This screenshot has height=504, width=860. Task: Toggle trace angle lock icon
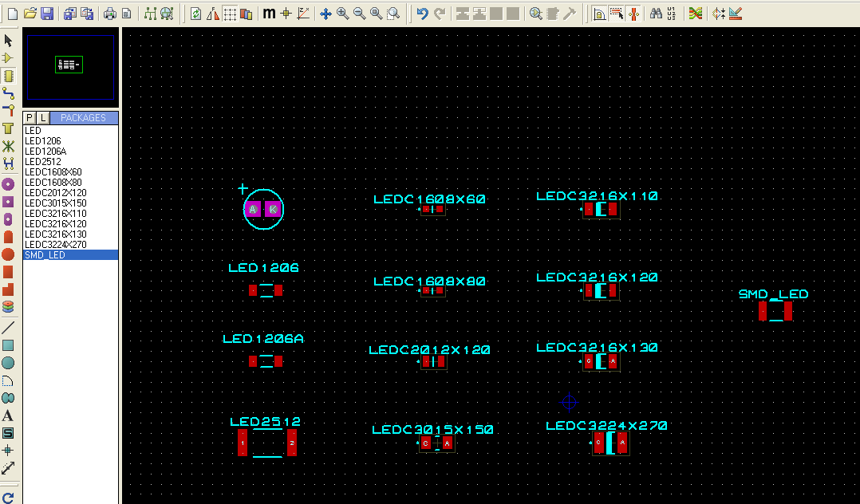pos(599,14)
